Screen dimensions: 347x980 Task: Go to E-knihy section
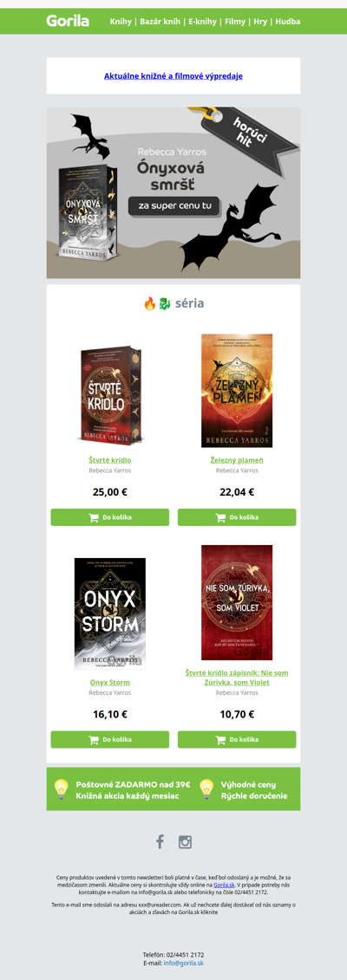pyautogui.click(x=203, y=22)
